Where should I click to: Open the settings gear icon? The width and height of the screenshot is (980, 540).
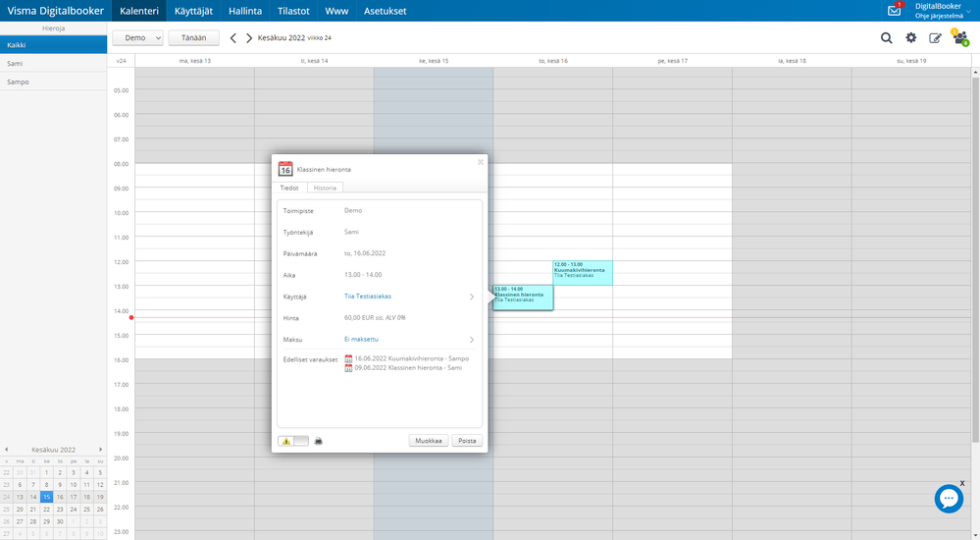click(x=910, y=38)
